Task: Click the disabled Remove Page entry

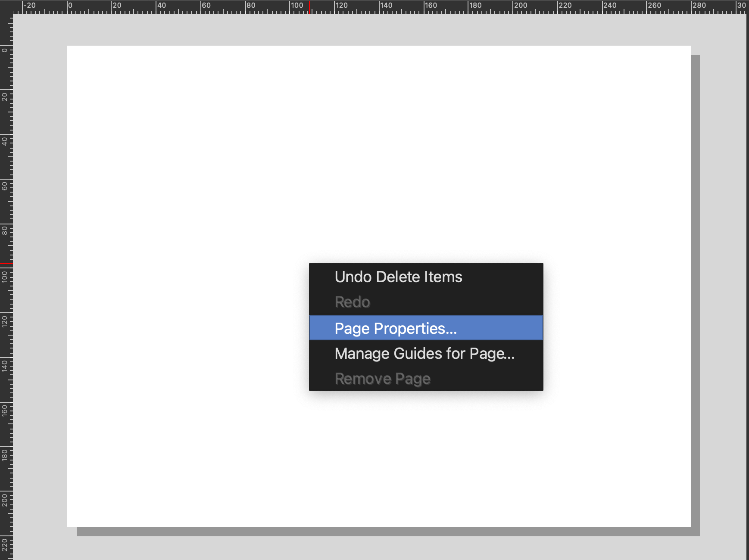Action: [x=382, y=379]
